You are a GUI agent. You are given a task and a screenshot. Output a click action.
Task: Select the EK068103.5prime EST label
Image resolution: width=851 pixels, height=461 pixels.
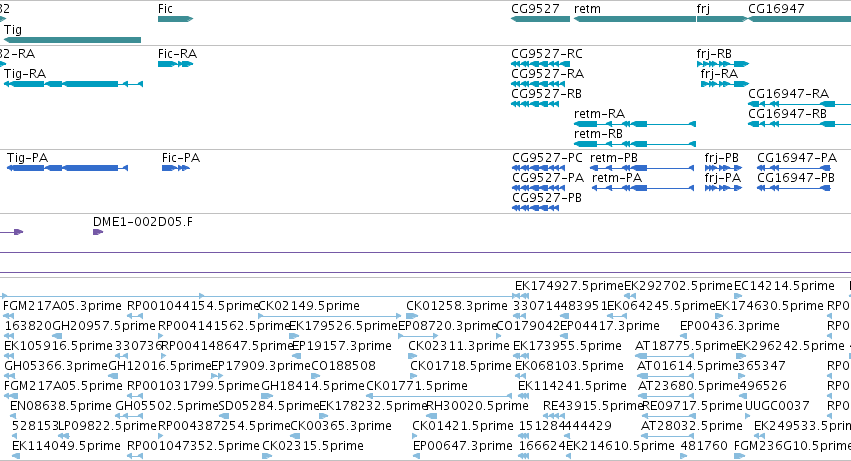[x=569, y=367]
